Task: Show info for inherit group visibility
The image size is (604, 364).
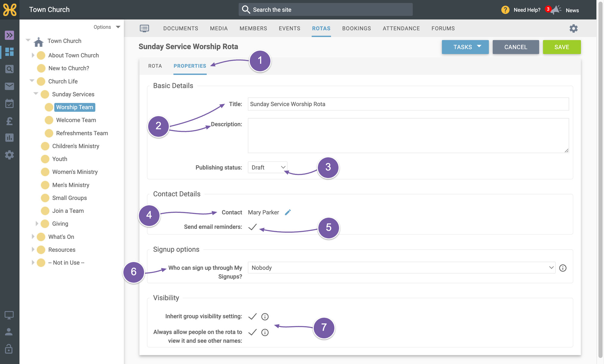Action: 265,317
